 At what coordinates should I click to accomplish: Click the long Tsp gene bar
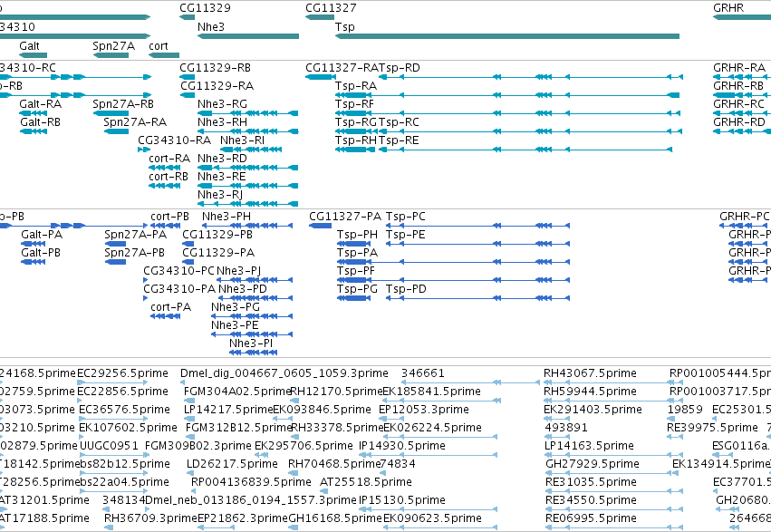[507, 36]
